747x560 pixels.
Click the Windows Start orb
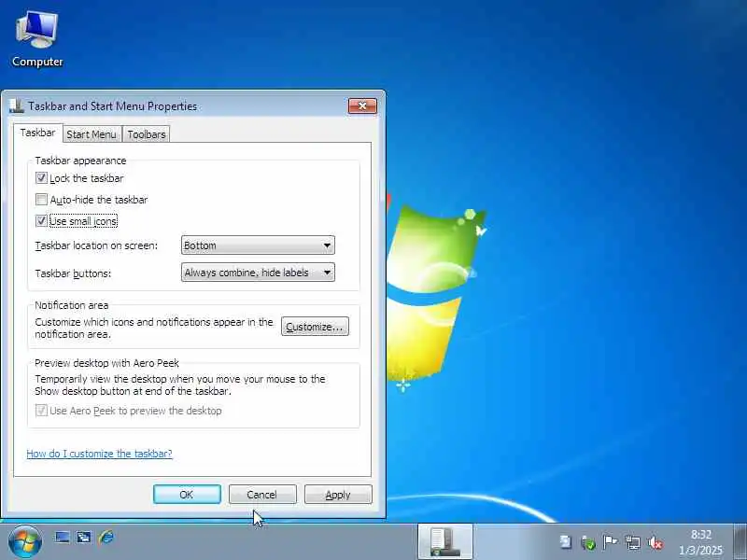click(x=25, y=541)
